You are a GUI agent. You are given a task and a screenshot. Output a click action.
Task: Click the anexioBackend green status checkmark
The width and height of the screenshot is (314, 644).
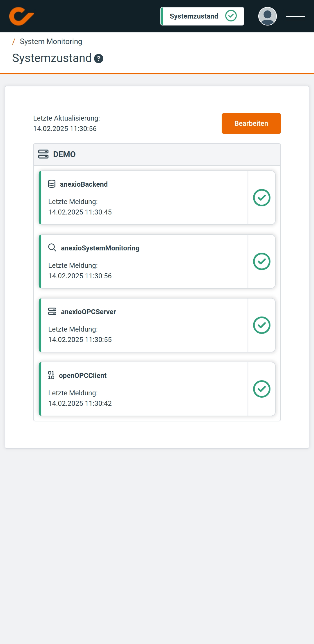tap(261, 198)
